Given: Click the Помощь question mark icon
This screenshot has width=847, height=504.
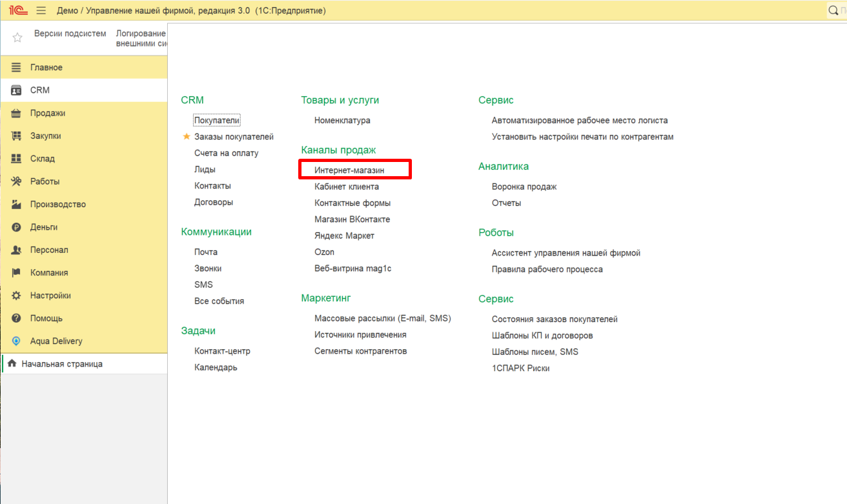Looking at the screenshot, I should tap(16, 319).
